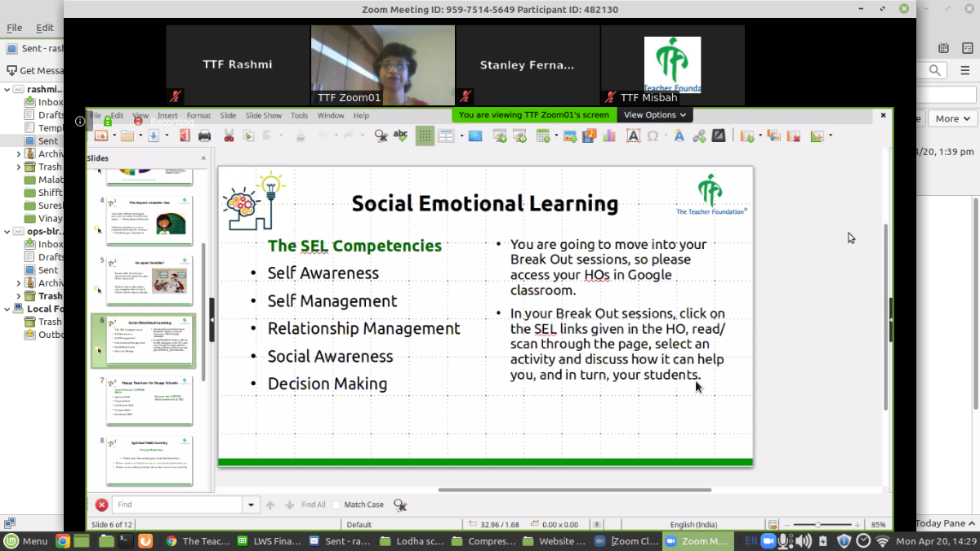Click the Find All button
This screenshot has width=980, height=551.
point(313,505)
